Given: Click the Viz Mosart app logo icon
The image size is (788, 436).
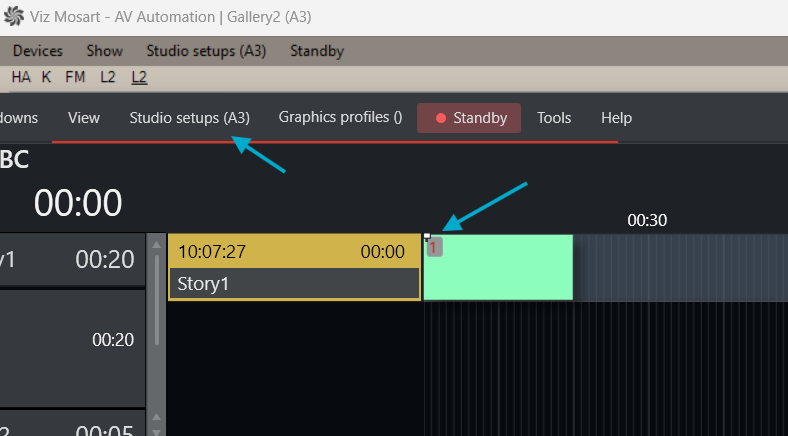Looking at the screenshot, I should pos(14,17).
